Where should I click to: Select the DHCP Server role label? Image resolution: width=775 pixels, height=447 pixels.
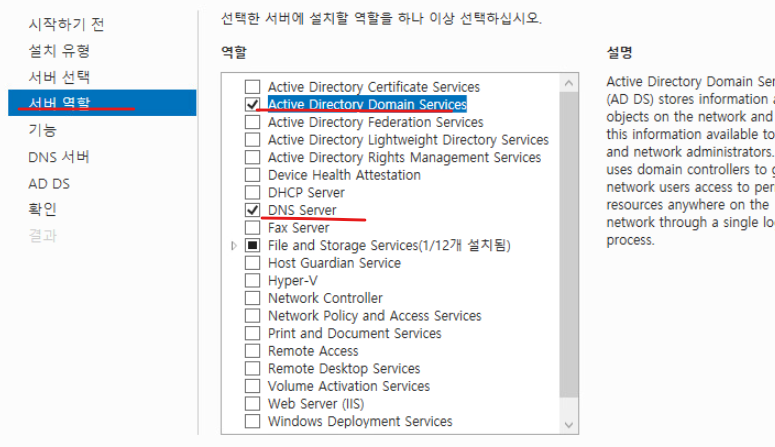point(306,192)
